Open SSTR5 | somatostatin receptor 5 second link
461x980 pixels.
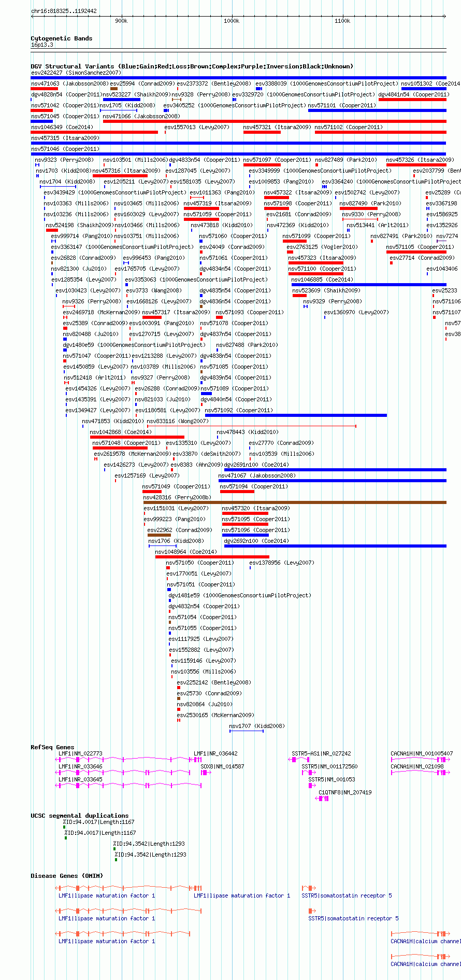(353, 918)
